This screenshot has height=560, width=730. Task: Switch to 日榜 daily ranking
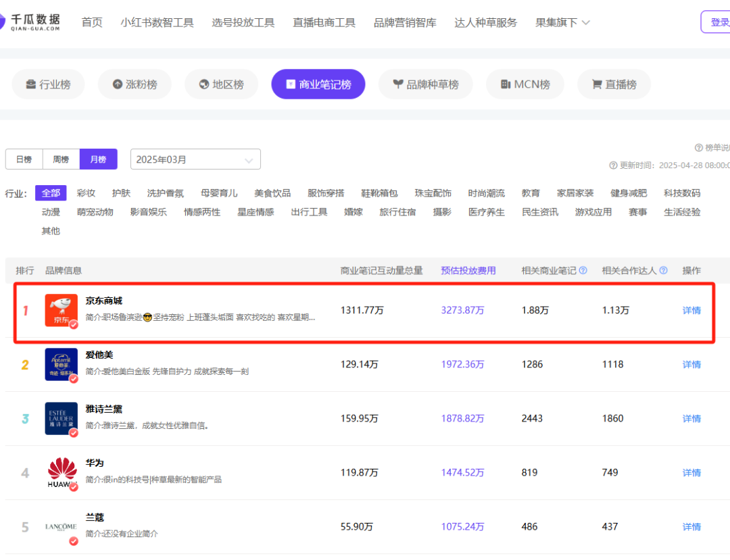tap(24, 159)
